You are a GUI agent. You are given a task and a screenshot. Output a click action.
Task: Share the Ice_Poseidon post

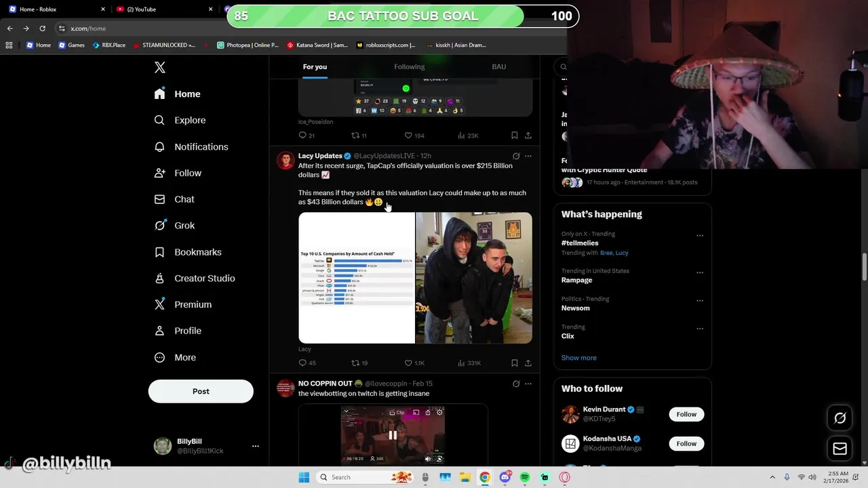528,136
